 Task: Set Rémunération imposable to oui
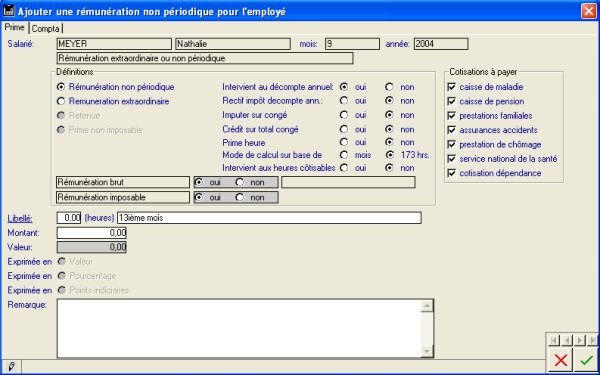coord(199,197)
